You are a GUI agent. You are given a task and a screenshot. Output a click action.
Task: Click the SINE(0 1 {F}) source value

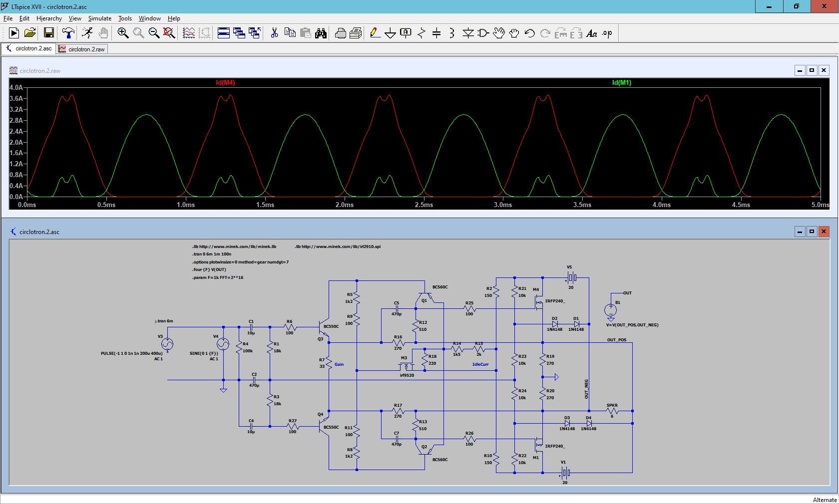(x=204, y=353)
